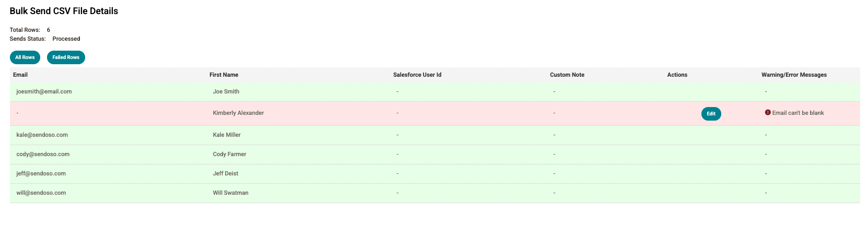Click the Email column header
This screenshot has width=868, height=236.
coord(20,75)
